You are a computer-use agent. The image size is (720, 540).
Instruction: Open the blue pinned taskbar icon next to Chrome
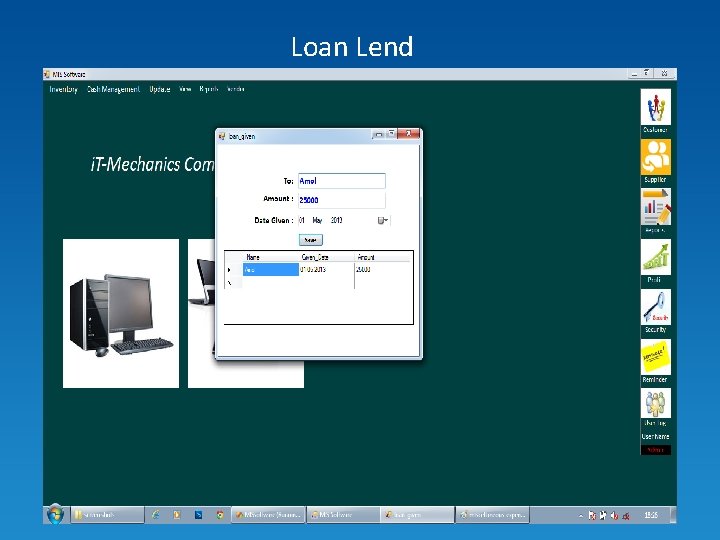(x=198, y=515)
